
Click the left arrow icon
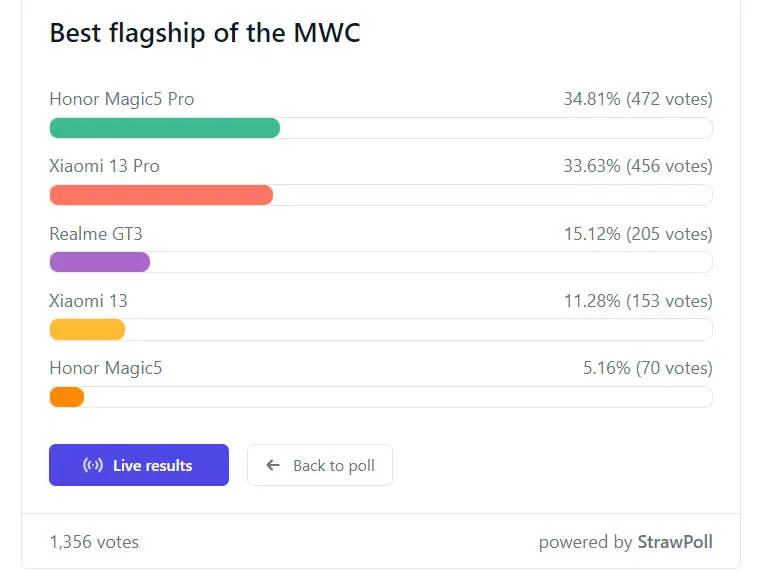(x=273, y=465)
